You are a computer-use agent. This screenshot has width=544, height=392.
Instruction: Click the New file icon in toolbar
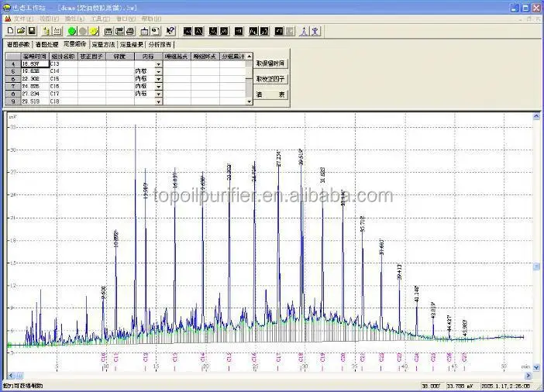pos(11,31)
